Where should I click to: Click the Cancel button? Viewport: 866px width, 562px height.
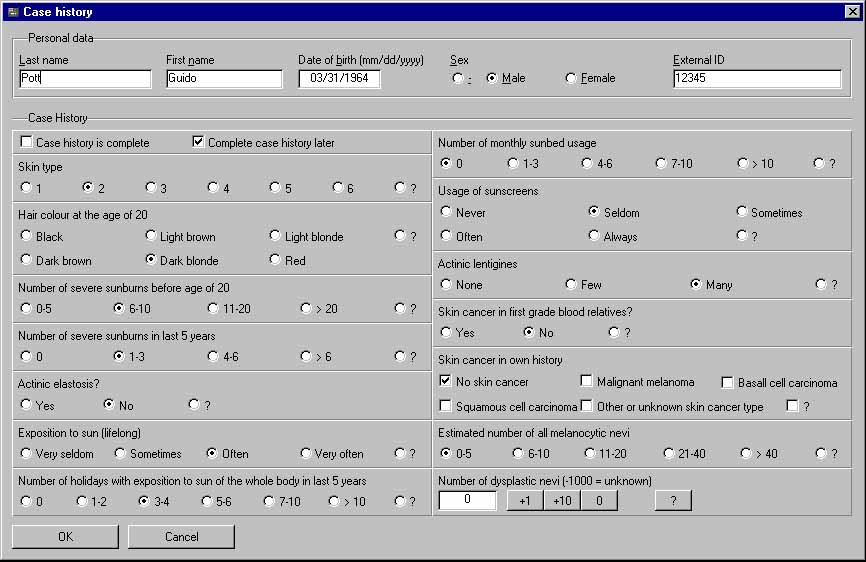(182, 537)
